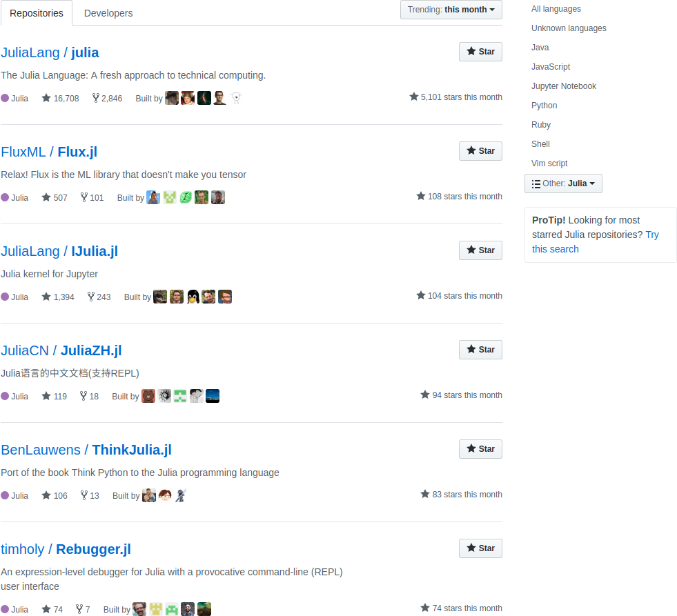This screenshot has height=616, width=677.
Task: Open the first contributor avatar of JuliaZH.jl
Action: (148, 396)
